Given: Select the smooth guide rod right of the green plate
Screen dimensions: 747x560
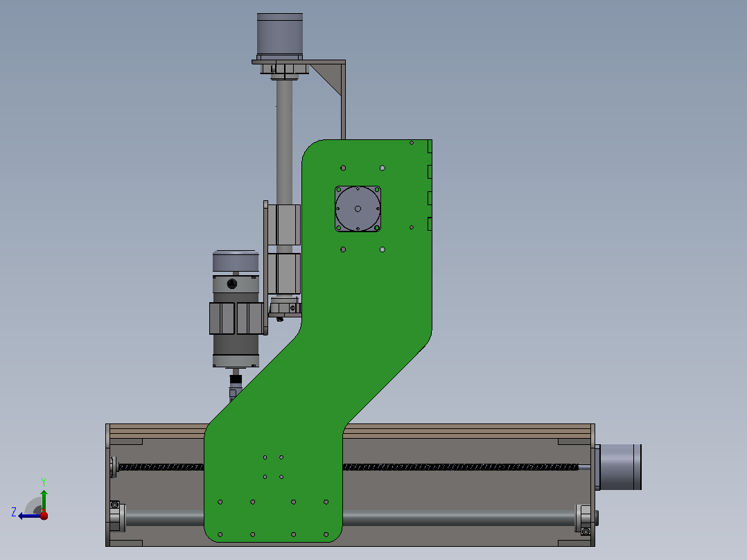Looking at the screenshot, I should (x=459, y=518).
